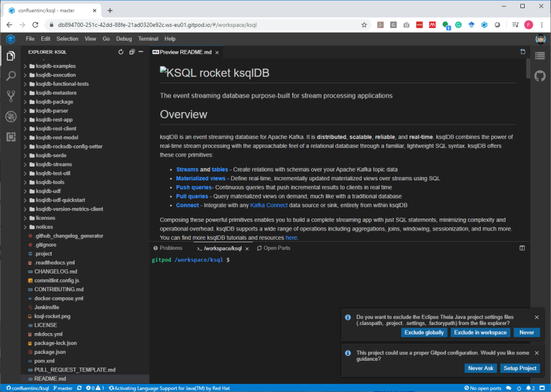Open the Kafka Connect link in the README
The image size is (551, 392).
[269, 204]
